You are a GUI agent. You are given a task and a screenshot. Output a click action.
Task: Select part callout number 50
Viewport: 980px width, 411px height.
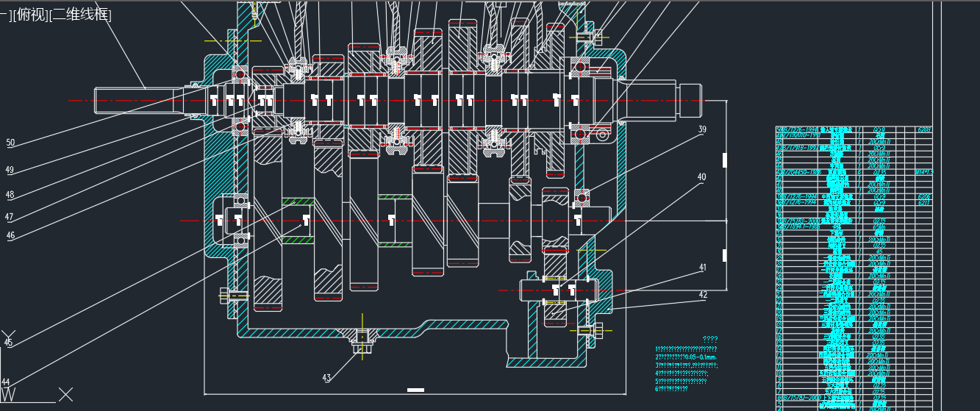(x=10, y=143)
